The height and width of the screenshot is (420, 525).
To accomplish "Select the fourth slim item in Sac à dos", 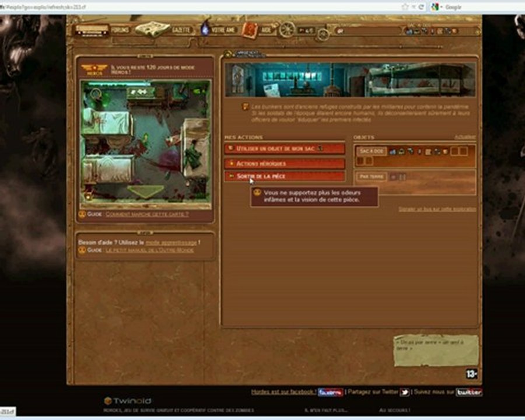I will tap(419, 152).
